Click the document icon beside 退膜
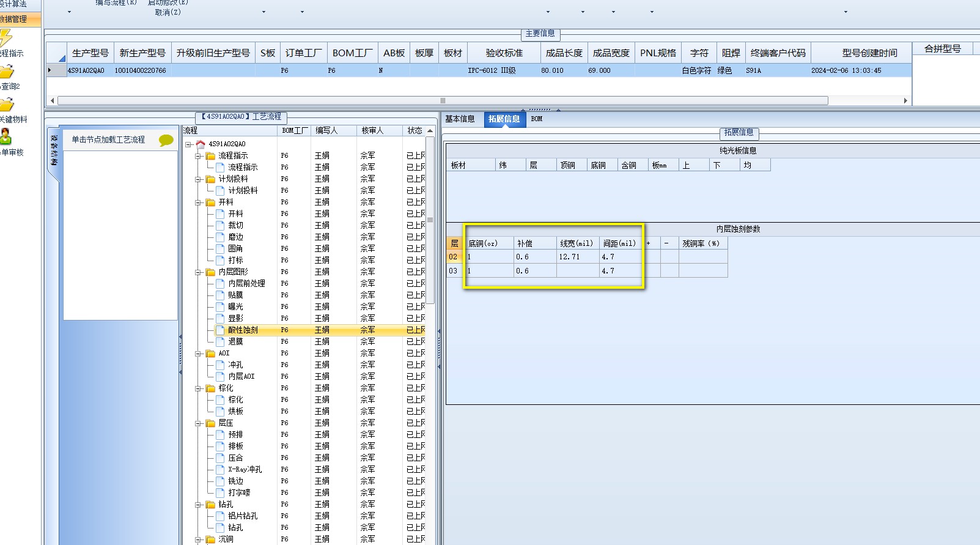Image resolution: width=980 pixels, height=545 pixels. [x=220, y=342]
